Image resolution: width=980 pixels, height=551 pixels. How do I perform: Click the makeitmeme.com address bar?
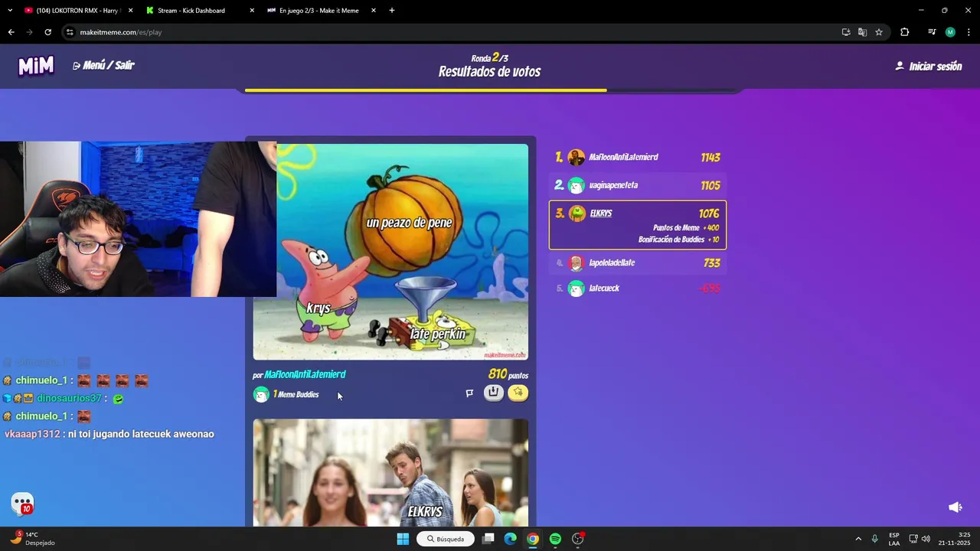(x=452, y=32)
